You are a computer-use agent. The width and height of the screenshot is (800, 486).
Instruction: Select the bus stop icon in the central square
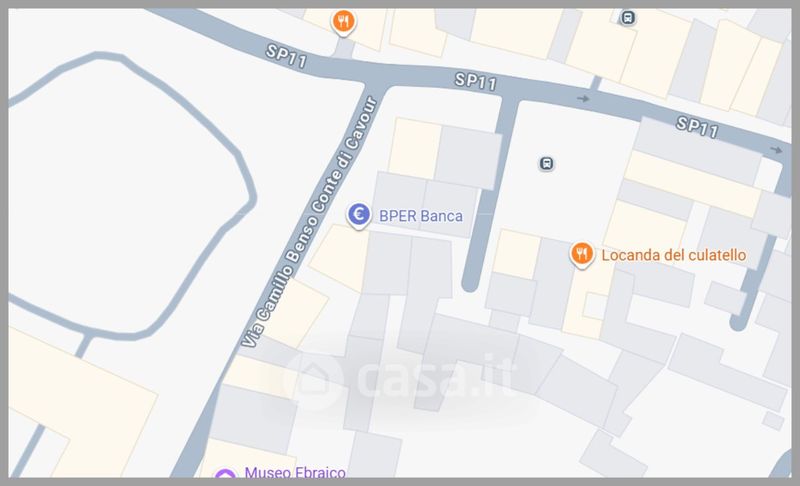tap(546, 164)
